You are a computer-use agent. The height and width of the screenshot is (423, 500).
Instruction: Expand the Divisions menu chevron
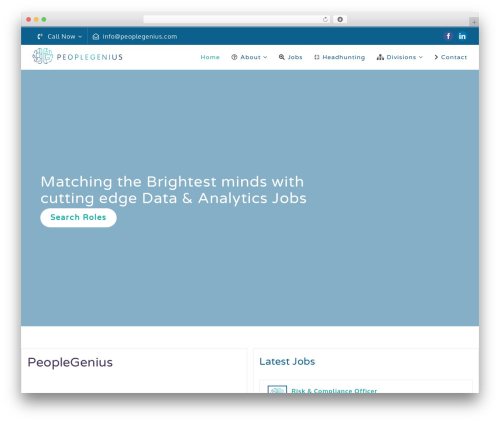tap(421, 57)
